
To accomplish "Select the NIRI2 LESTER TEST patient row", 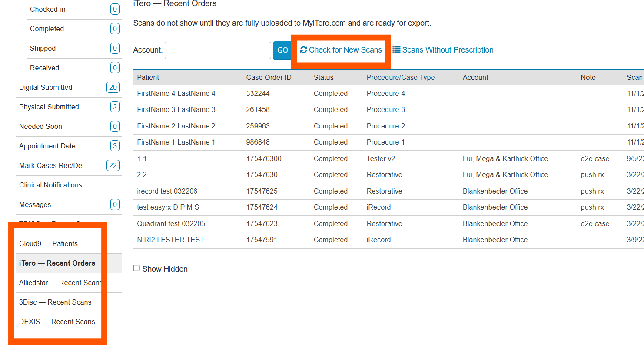I will 170,240.
